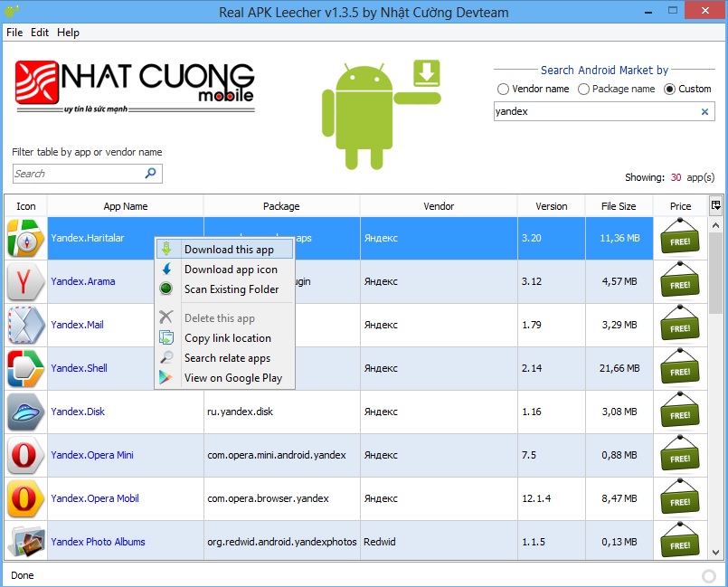This screenshot has width=728, height=587.
Task: Choose Download app icon menu entry
Action: coord(224,270)
